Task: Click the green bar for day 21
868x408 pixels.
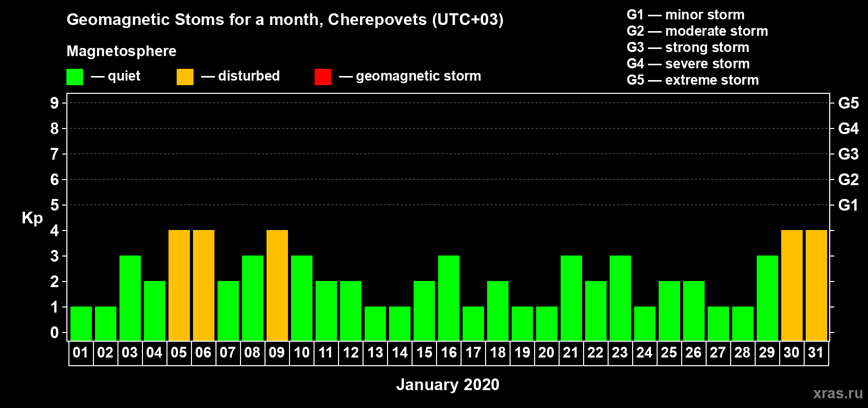Action: click(x=571, y=298)
